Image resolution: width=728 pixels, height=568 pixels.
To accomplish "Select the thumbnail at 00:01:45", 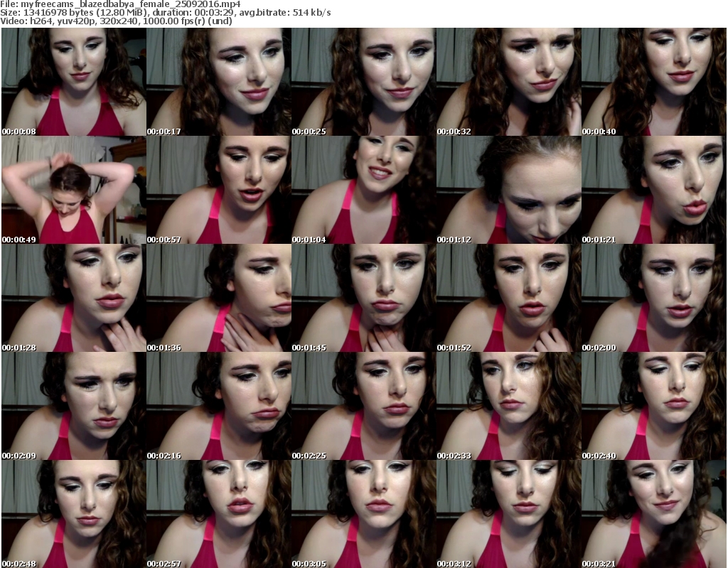I will click(x=363, y=299).
